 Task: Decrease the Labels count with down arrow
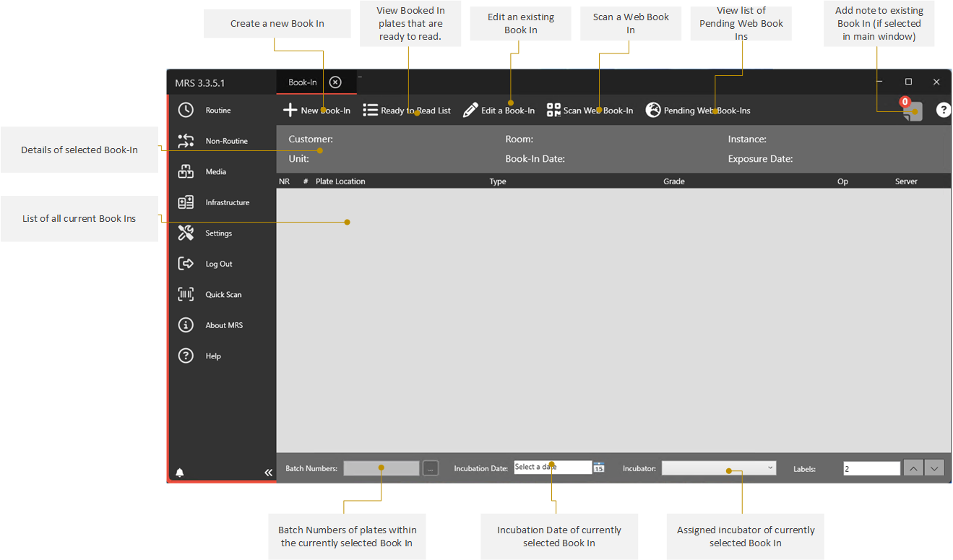(935, 468)
